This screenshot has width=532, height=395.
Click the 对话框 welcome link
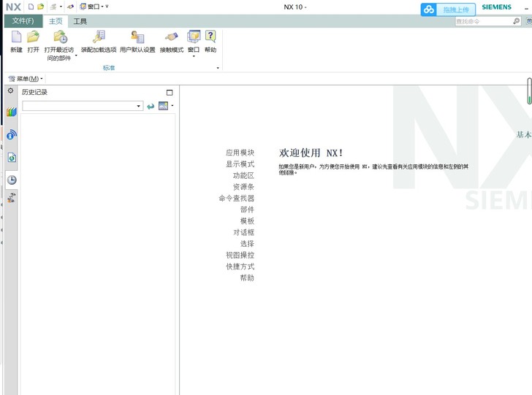tap(243, 232)
